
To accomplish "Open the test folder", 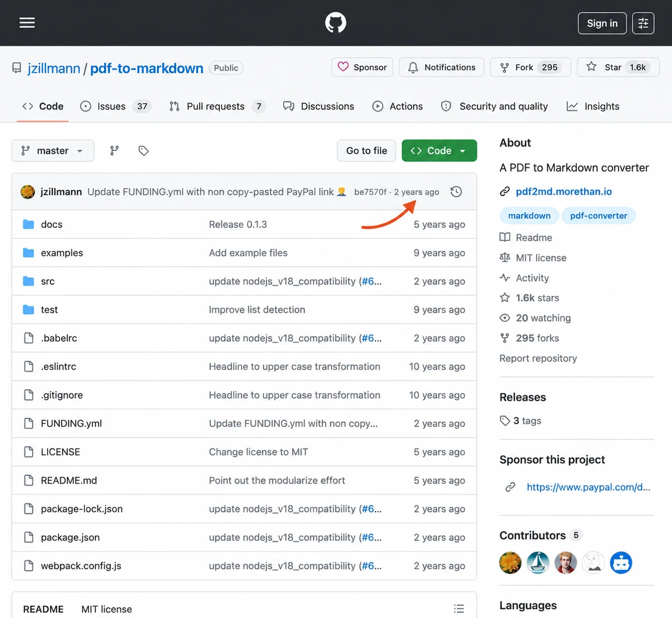I will point(49,310).
